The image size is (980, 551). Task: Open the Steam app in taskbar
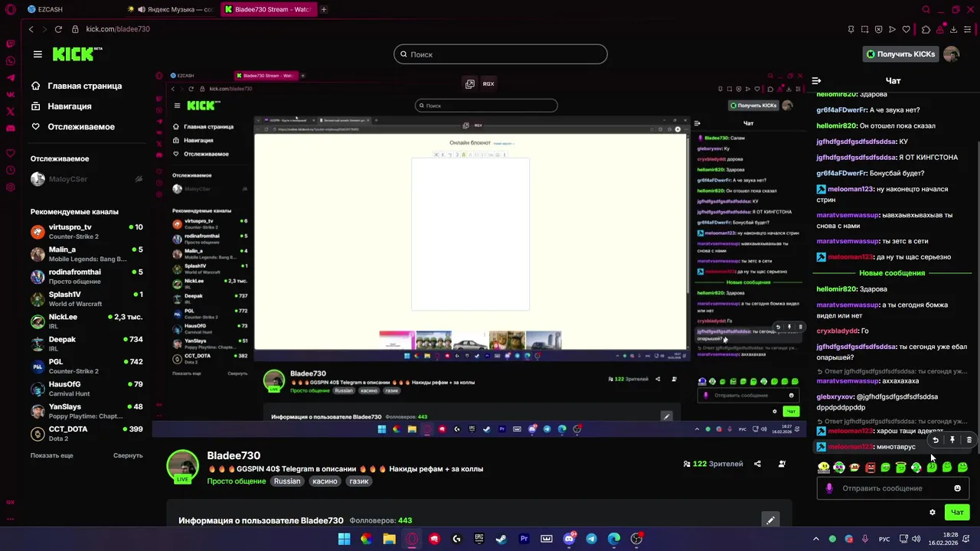[501, 539]
